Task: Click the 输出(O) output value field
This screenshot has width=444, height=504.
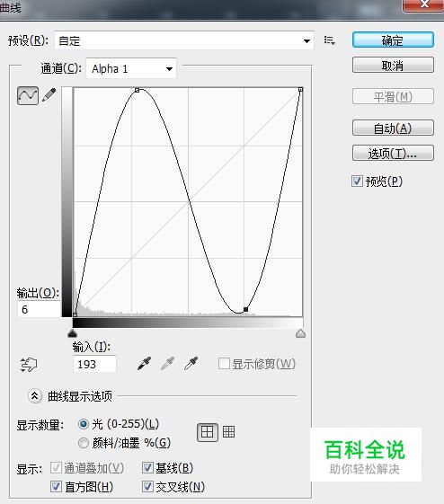Action: click(39, 309)
